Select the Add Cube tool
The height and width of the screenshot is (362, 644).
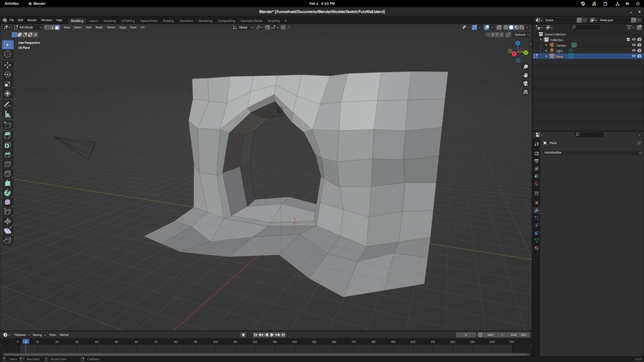8,125
